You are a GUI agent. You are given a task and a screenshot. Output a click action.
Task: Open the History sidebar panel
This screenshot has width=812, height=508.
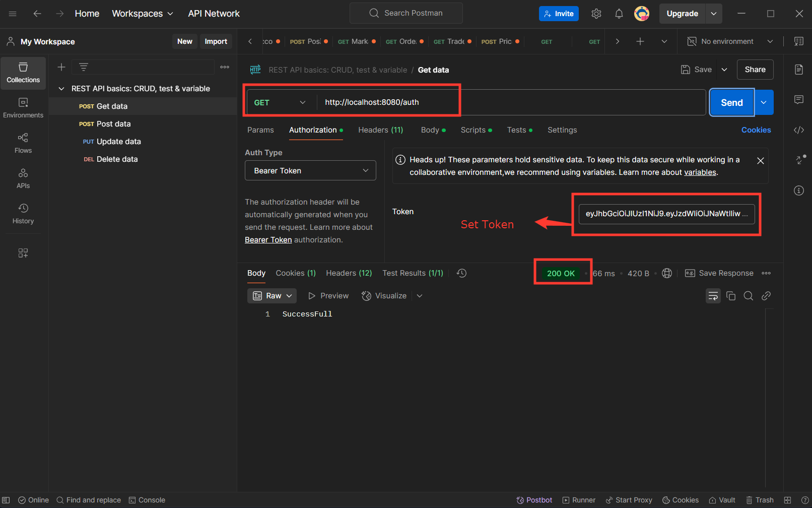[23, 214]
